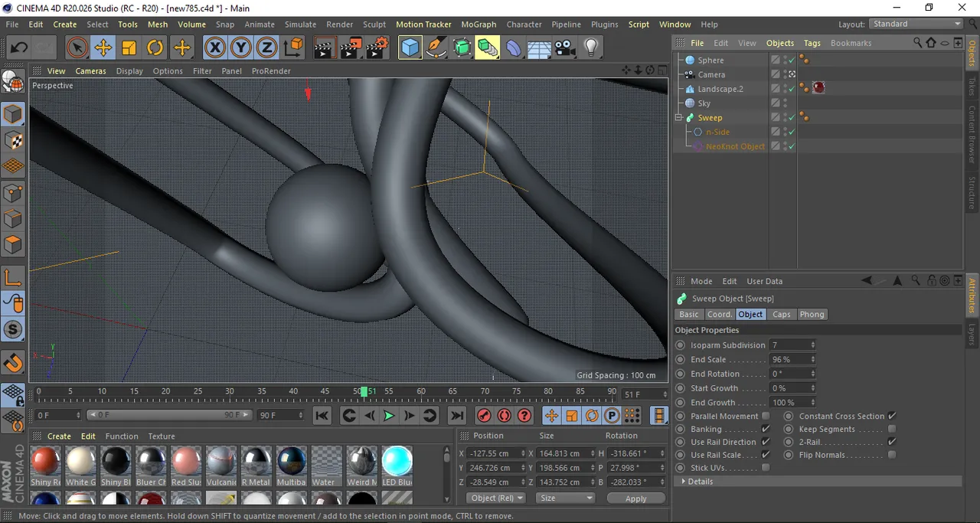Open the Phong tab

point(812,315)
